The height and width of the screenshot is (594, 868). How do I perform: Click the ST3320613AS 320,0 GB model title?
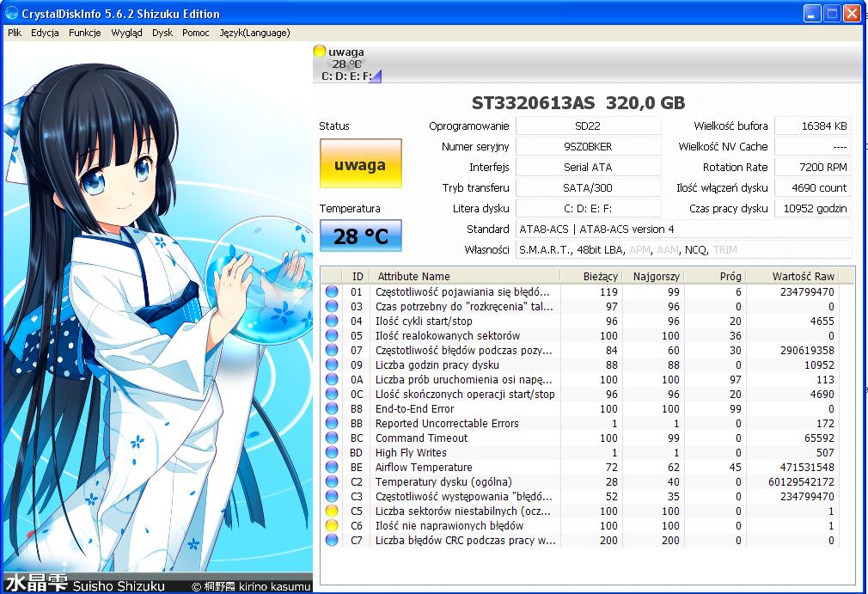578,102
